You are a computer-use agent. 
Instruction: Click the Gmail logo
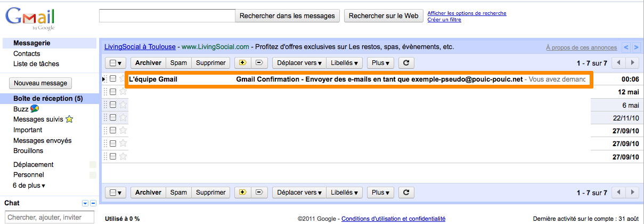tap(30, 19)
